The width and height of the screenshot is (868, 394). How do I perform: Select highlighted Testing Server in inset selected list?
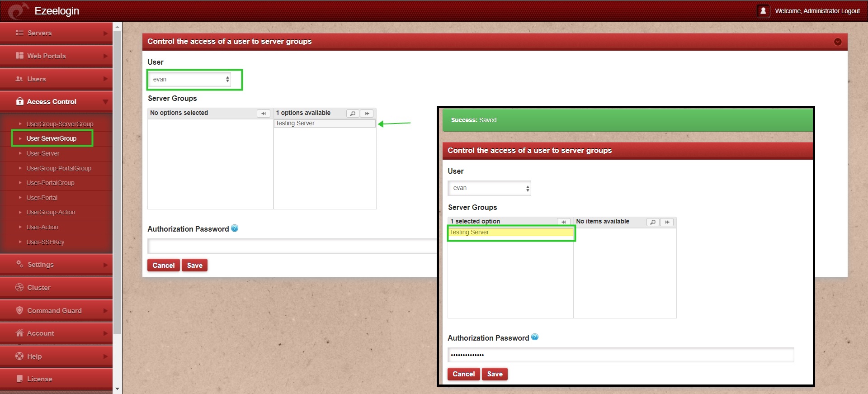511,232
